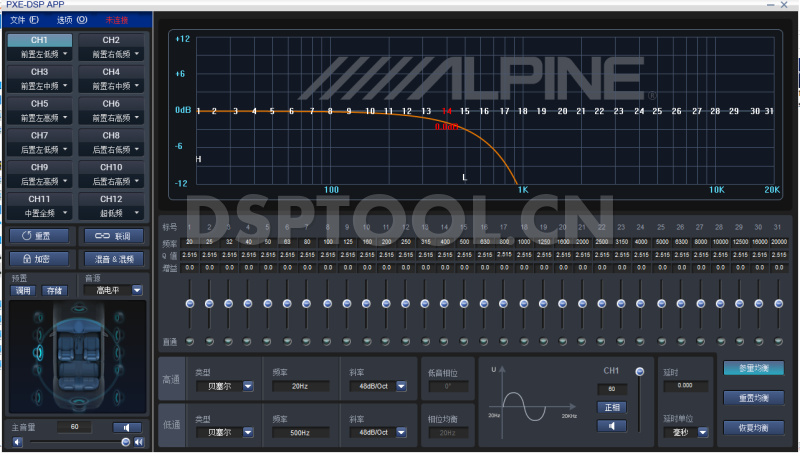Toggle 直通 bypass for band 25 (5000Hz)
Screen dimensions: 800x454
661,341
